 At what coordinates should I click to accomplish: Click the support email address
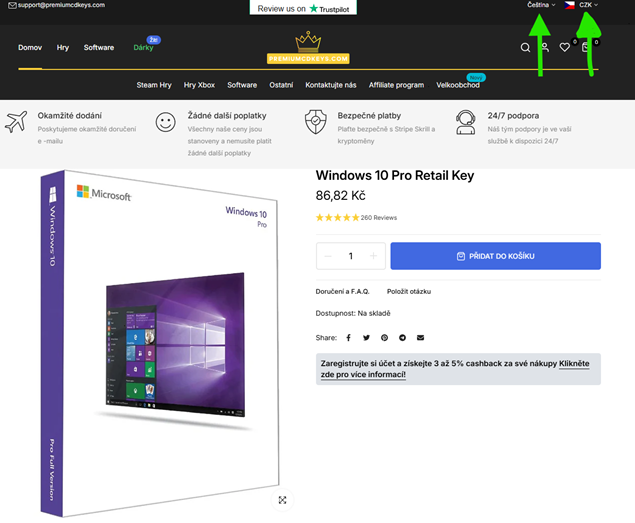61,5
